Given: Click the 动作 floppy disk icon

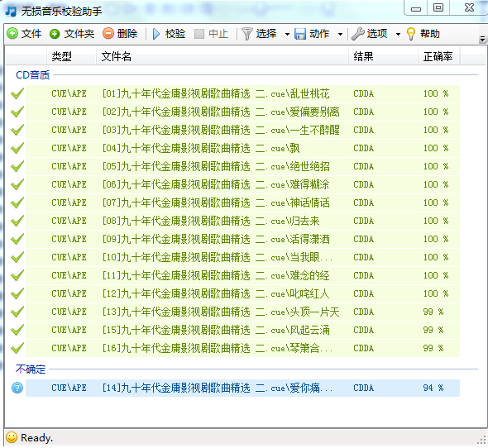Looking at the screenshot, I should [300, 34].
